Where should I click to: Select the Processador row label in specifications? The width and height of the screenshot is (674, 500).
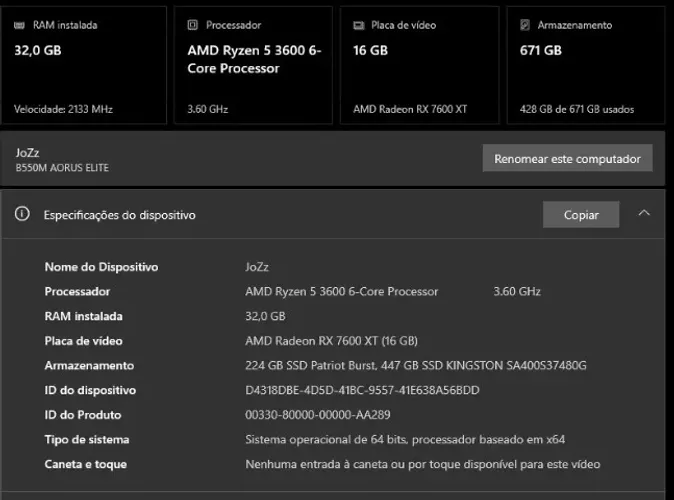[x=77, y=291]
